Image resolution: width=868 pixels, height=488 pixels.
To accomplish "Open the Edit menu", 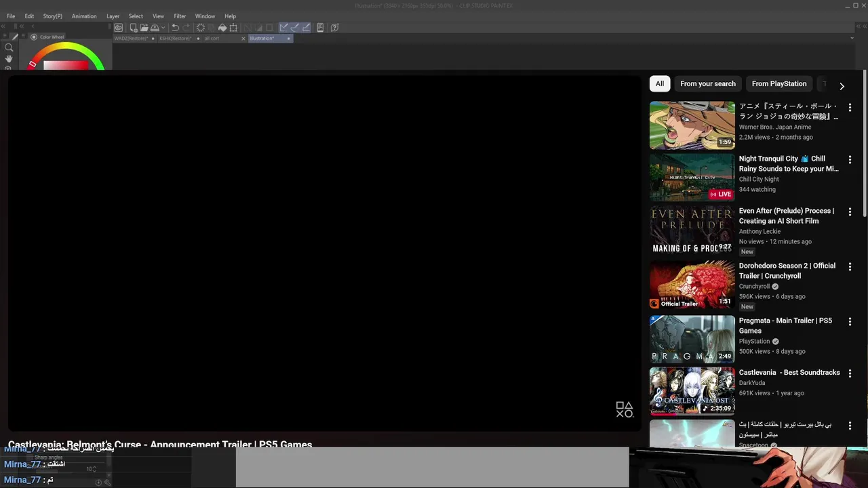I will (x=29, y=16).
